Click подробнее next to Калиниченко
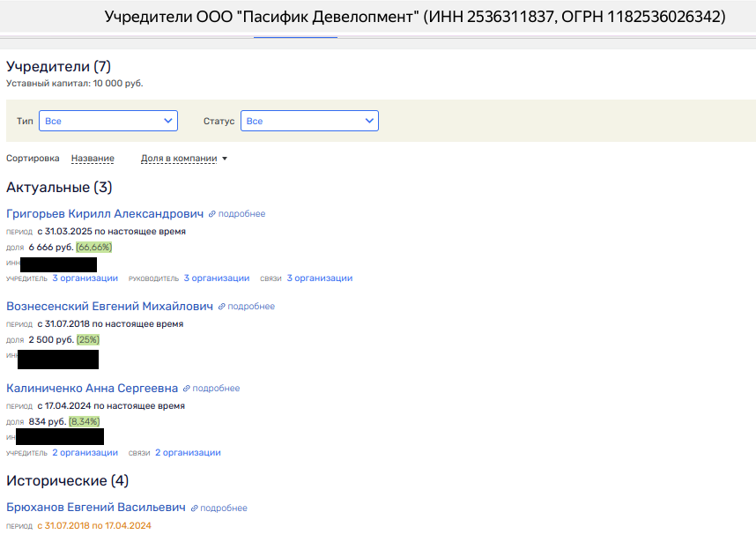The image size is (756, 534). click(x=216, y=389)
